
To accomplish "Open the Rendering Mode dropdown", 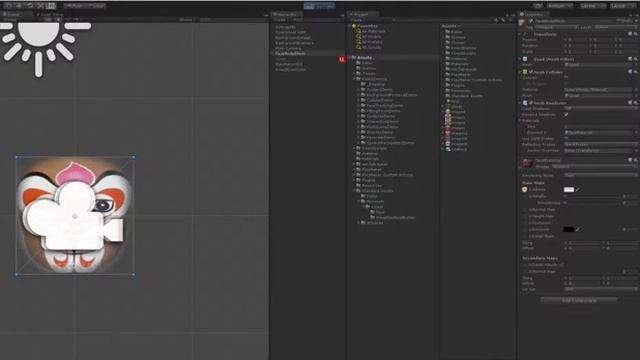I will click(x=600, y=175).
